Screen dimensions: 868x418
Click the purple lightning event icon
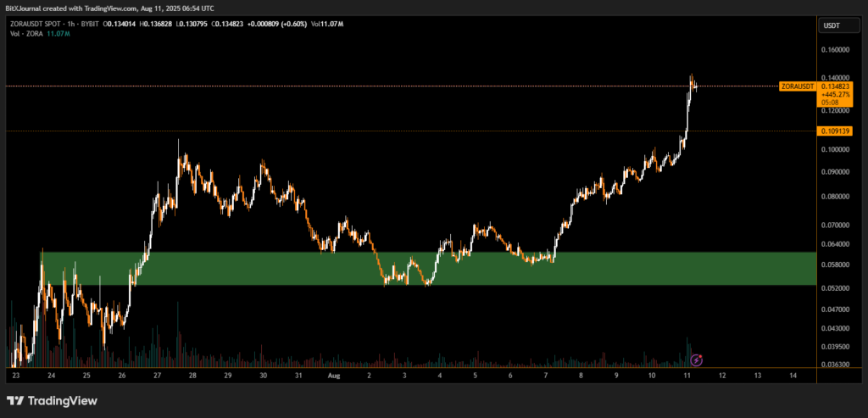tap(697, 359)
